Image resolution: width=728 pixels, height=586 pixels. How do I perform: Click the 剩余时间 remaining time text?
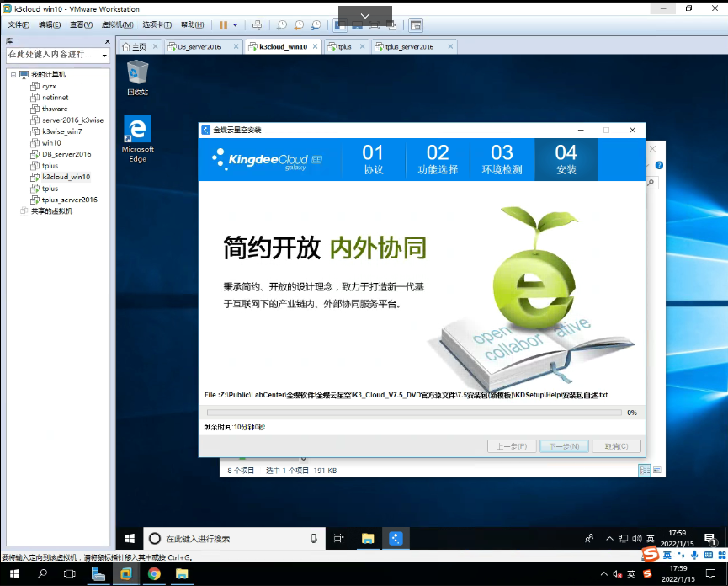[235, 427]
